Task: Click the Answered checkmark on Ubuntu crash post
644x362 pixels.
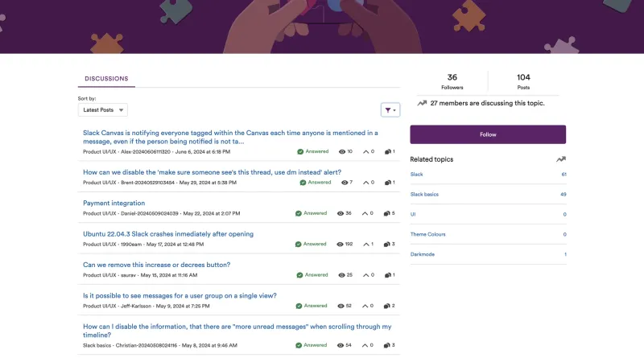Action: pos(298,245)
